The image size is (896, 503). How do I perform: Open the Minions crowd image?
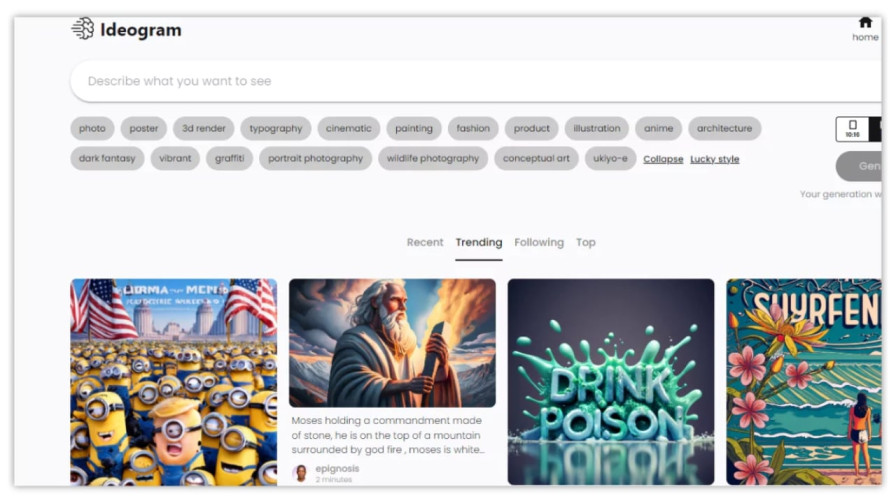point(174,382)
